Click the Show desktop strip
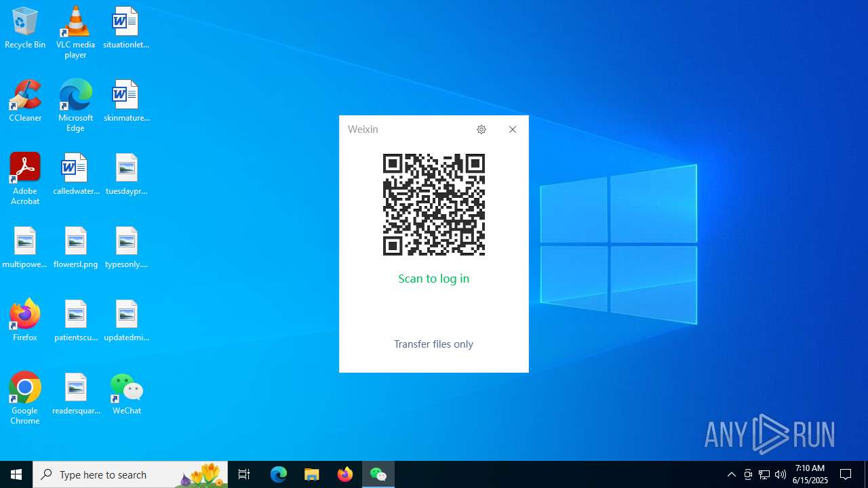868x488 pixels. [x=866, y=474]
